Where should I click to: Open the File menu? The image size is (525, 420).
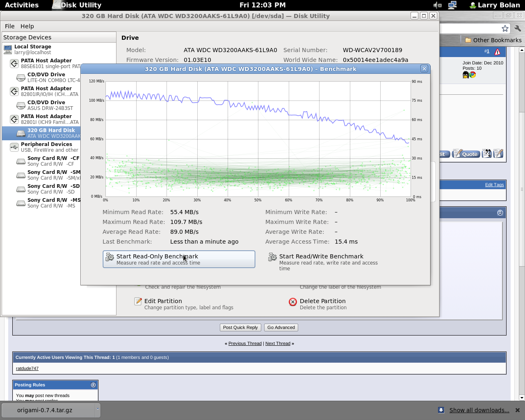pos(9,26)
